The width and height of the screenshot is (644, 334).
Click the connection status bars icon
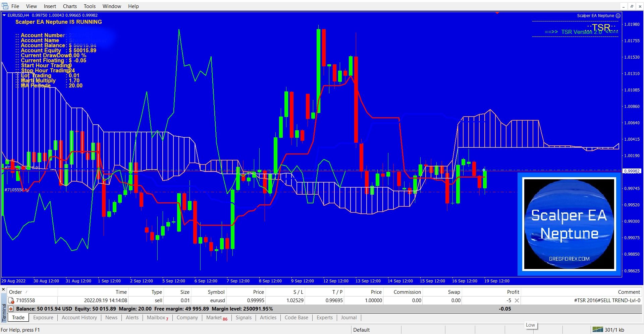(x=597, y=330)
